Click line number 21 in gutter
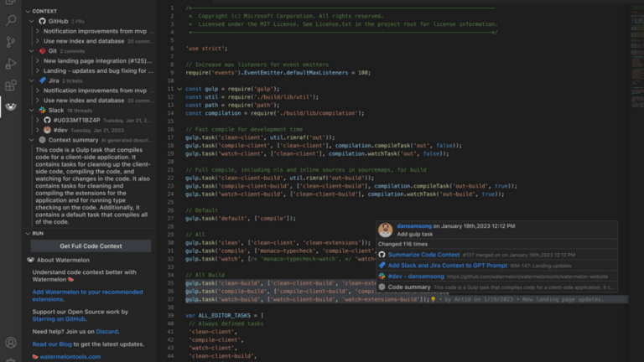Image resolution: width=644 pixels, height=362 pixels. (170, 170)
